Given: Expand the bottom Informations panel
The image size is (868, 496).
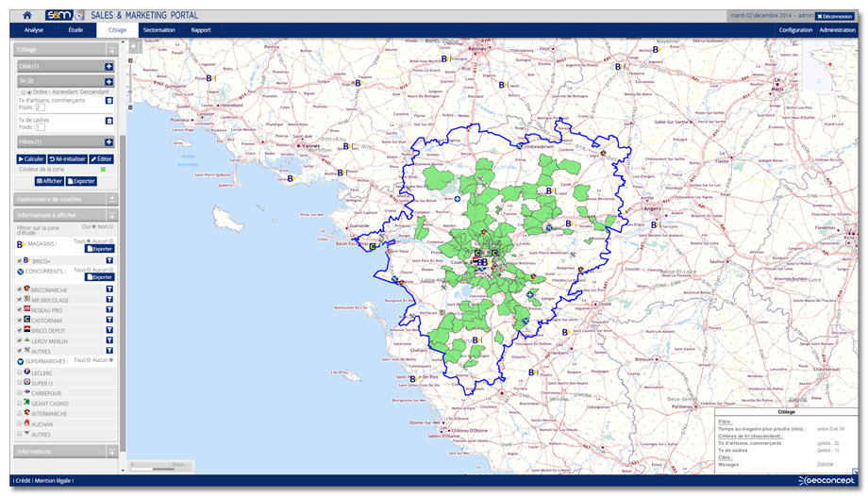Looking at the screenshot, I should pyautogui.click(x=112, y=452).
